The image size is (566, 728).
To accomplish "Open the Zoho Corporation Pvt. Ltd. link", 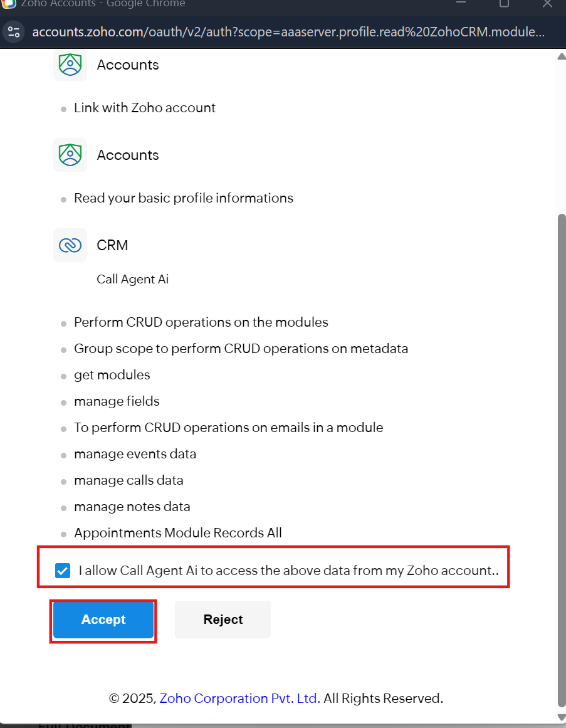I will (x=240, y=698).
